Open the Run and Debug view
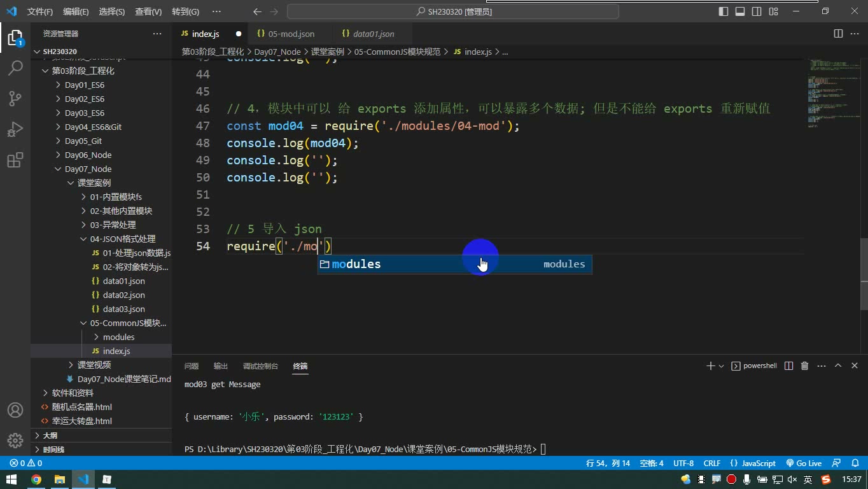 (15, 129)
